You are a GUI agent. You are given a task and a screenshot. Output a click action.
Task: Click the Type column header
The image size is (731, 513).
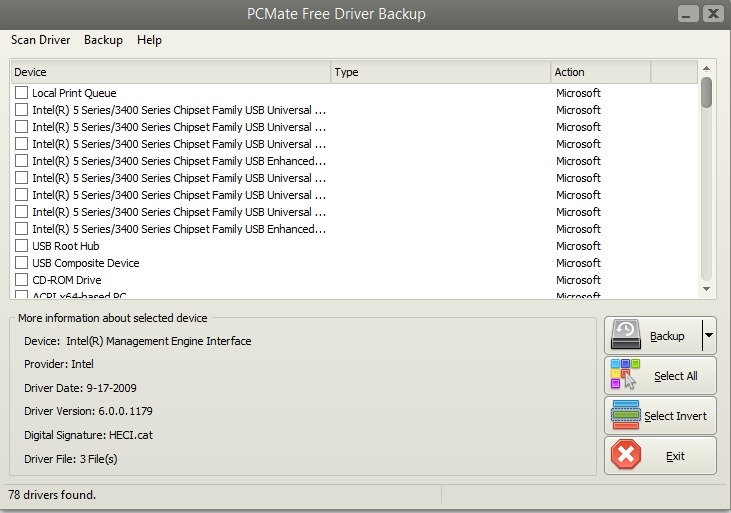click(x=440, y=72)
